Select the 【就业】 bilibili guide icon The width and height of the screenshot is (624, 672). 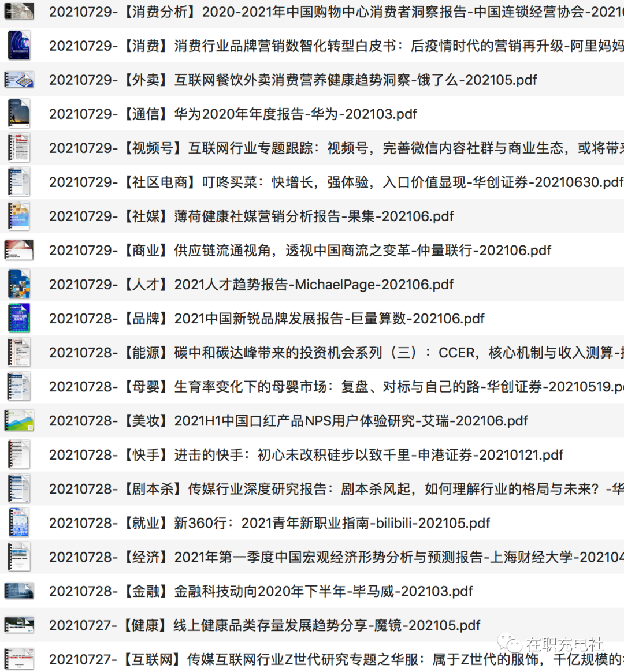point(19,523)
